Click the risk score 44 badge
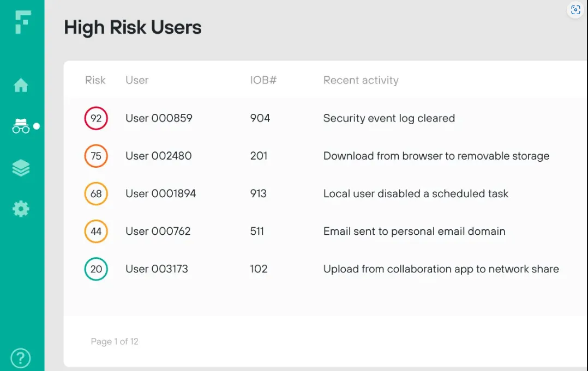588x371 pixels. [x=96, y=232]
